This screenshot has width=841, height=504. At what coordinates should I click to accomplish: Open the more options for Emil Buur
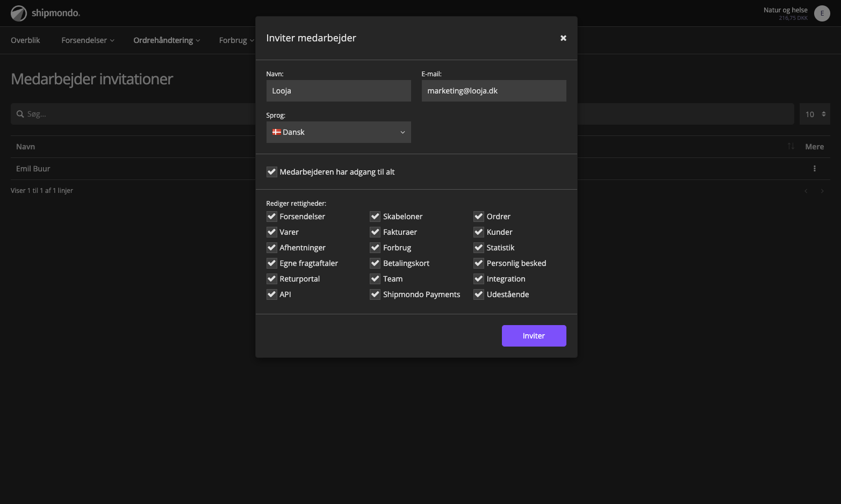tap(815, 169)
